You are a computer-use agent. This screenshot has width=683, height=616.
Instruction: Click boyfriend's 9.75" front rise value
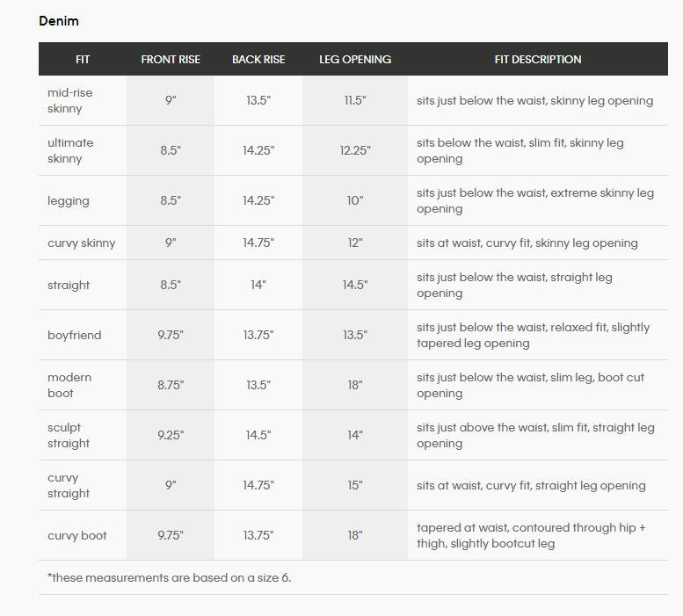[x=171, y=335]
